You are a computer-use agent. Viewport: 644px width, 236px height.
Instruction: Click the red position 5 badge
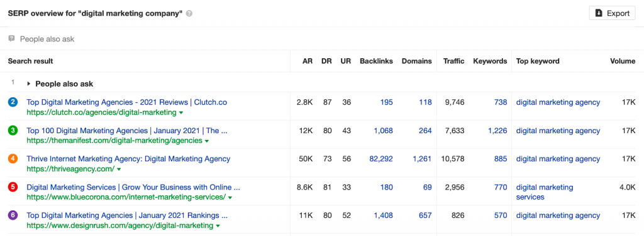[x=13, y=187]
